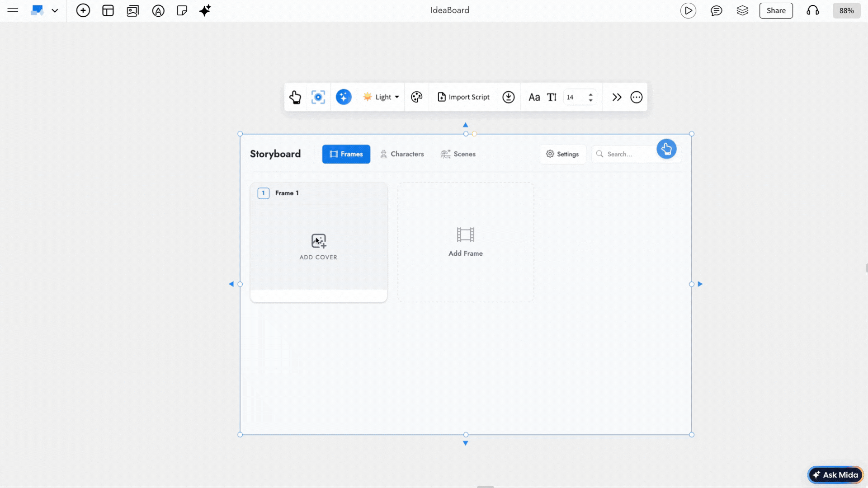
Task: Expand toolbar with double chevron
Action: (x=617, y=97)
